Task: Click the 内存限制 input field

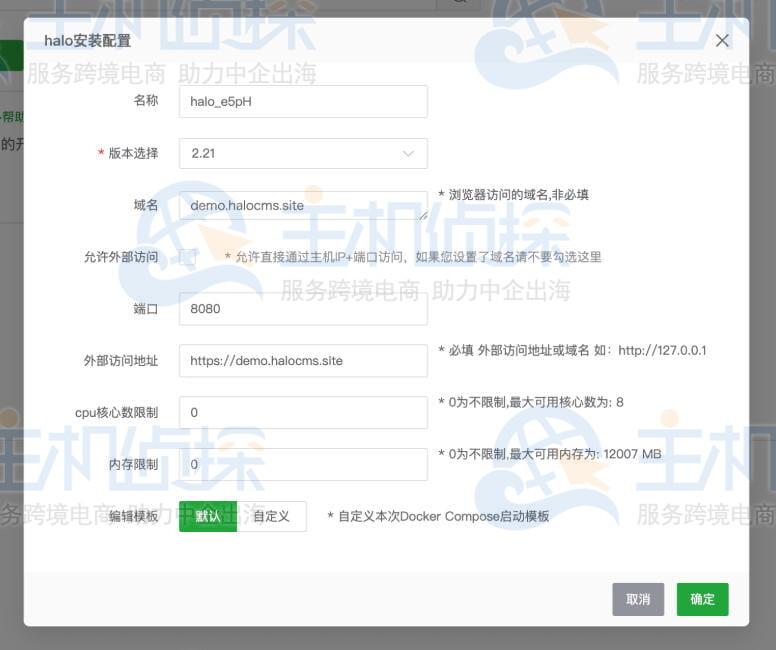Action: (x=303, y=464)
